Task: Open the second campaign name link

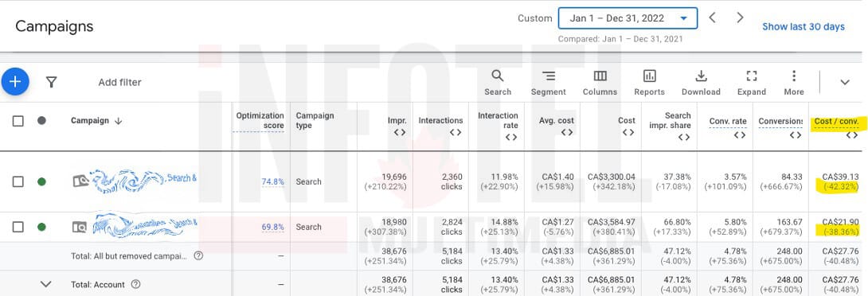Action: point(145,226)
